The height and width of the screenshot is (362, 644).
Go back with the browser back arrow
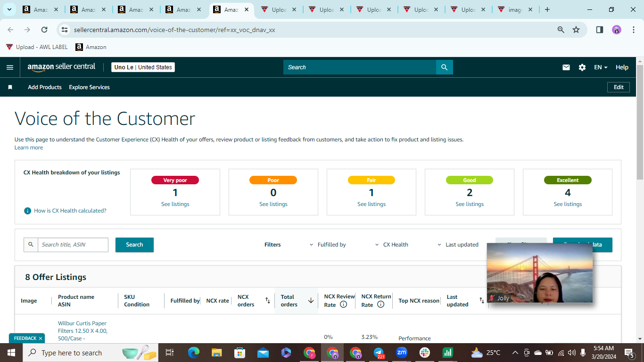click(10, 30)
